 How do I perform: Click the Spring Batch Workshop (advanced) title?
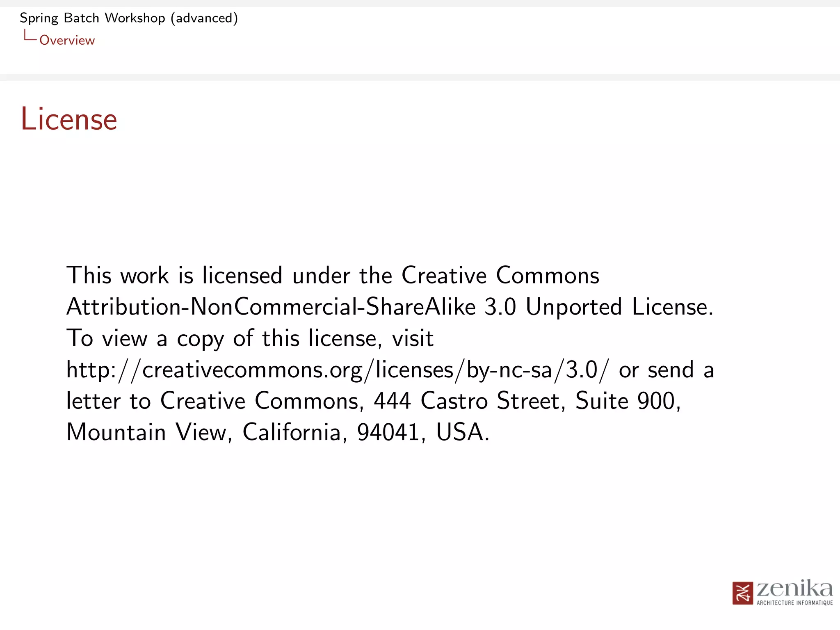coord(129,18)
